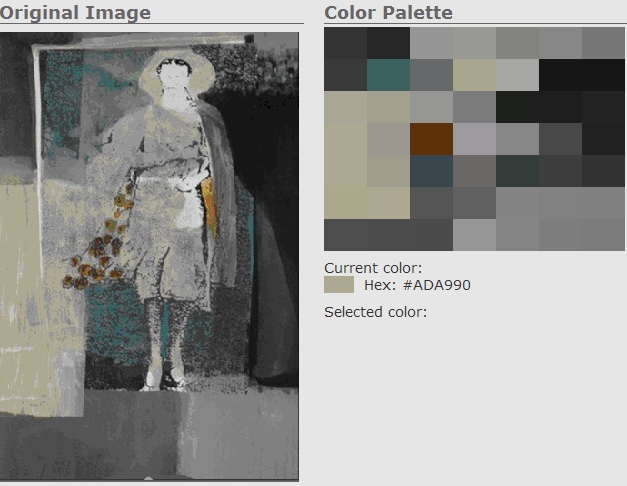Click the Color Palette heading
This screenshot has height=486, width=627.
click(x=388, y=13)
